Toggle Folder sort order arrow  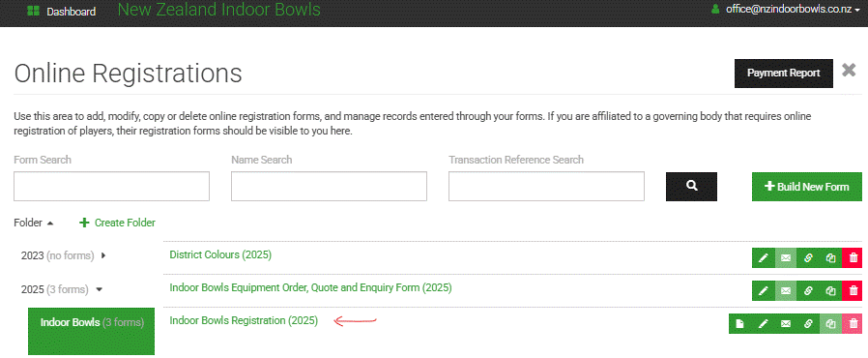[50, 223]
